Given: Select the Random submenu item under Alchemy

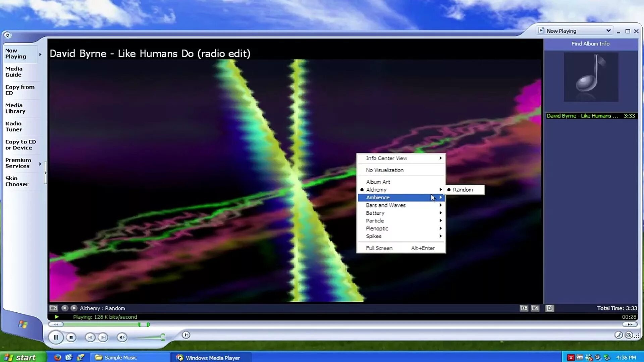Looking at the screenshot, I should point(463,190).
